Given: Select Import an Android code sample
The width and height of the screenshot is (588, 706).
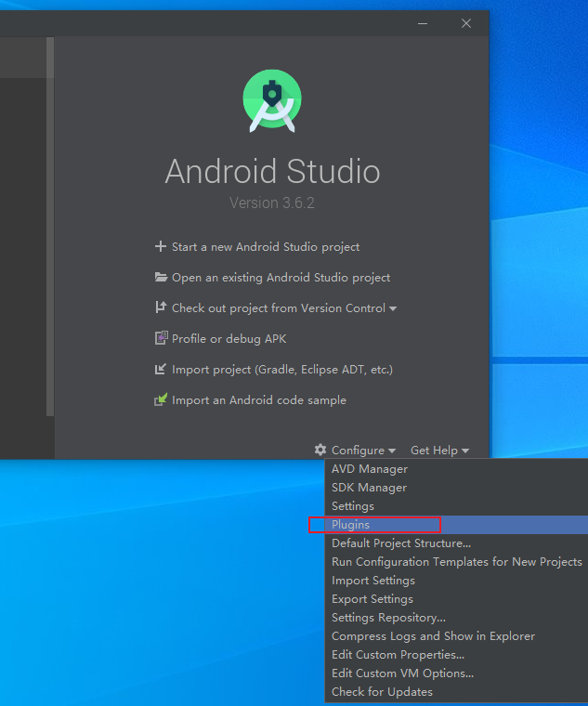Looking at the screenshot, I should point(259,399).
